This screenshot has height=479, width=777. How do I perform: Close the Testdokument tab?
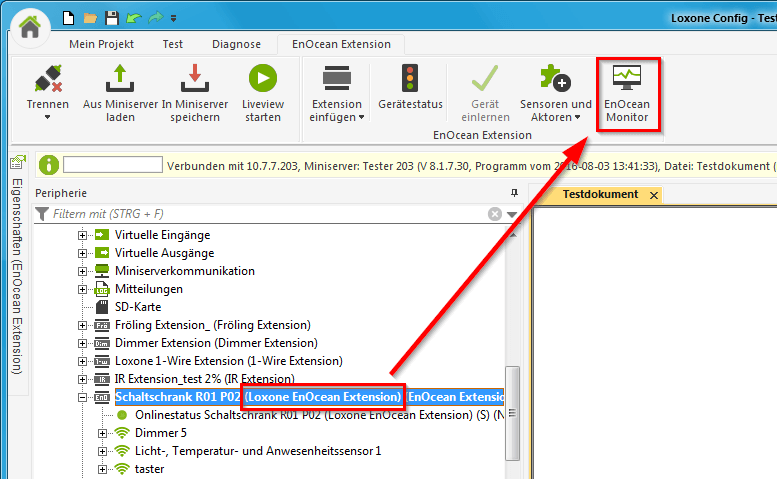(x=653, y=195)
